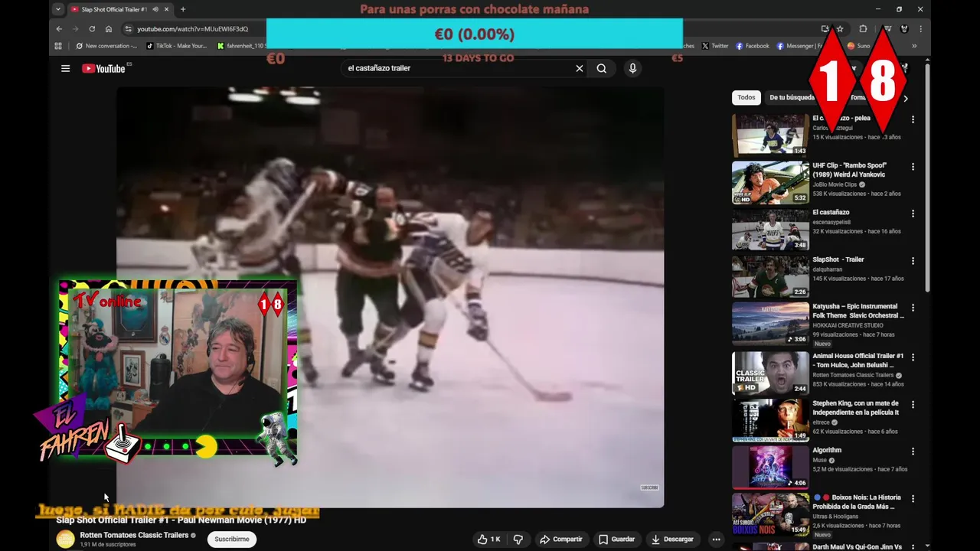Reload the page with the refresh icon

[x=92, y=29]
